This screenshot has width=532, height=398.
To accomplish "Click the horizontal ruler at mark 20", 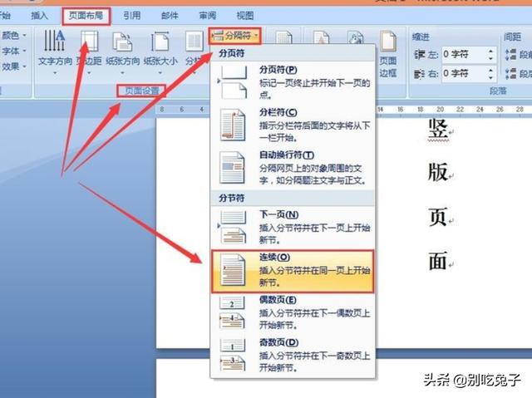I will 440,110.
